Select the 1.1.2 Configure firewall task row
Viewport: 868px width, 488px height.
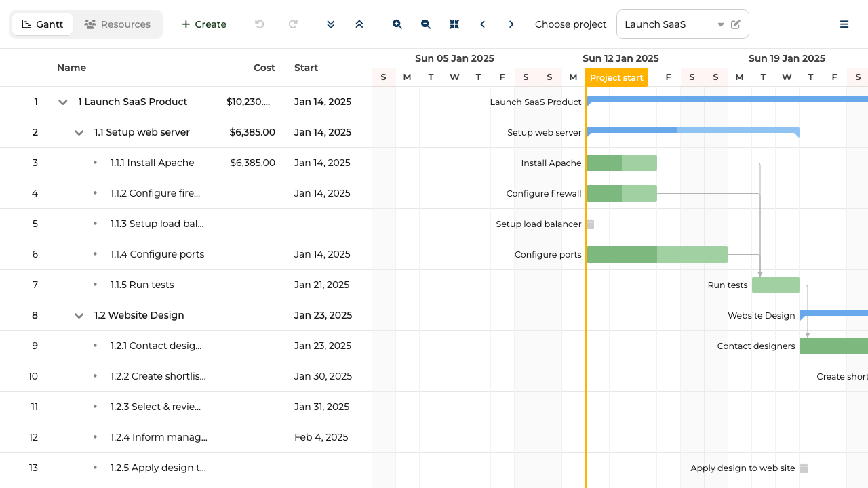point(186,193)
